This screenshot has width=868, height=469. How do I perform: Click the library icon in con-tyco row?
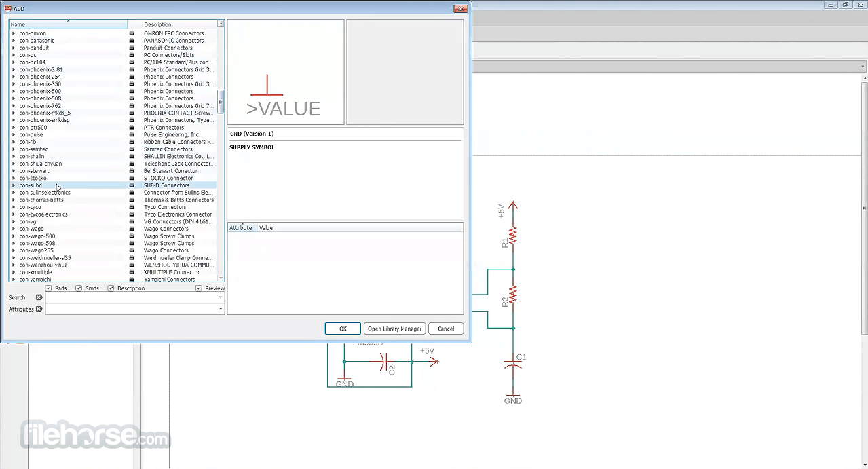132,207
